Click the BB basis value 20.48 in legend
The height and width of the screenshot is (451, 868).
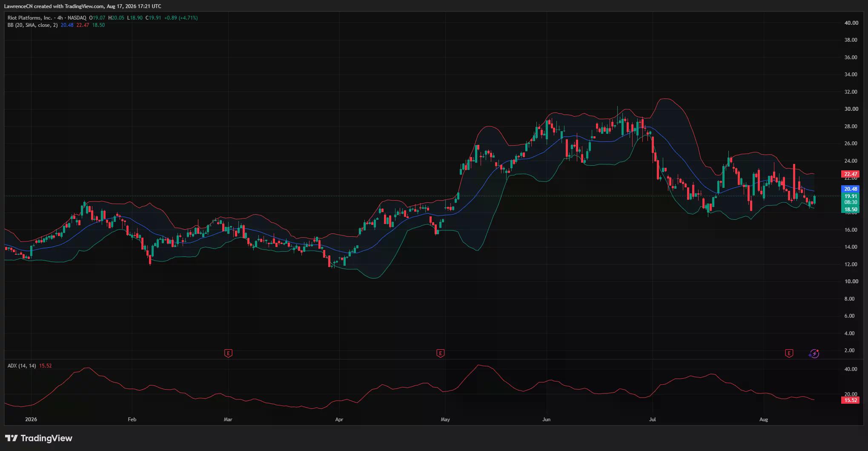[x=67, y=25]
